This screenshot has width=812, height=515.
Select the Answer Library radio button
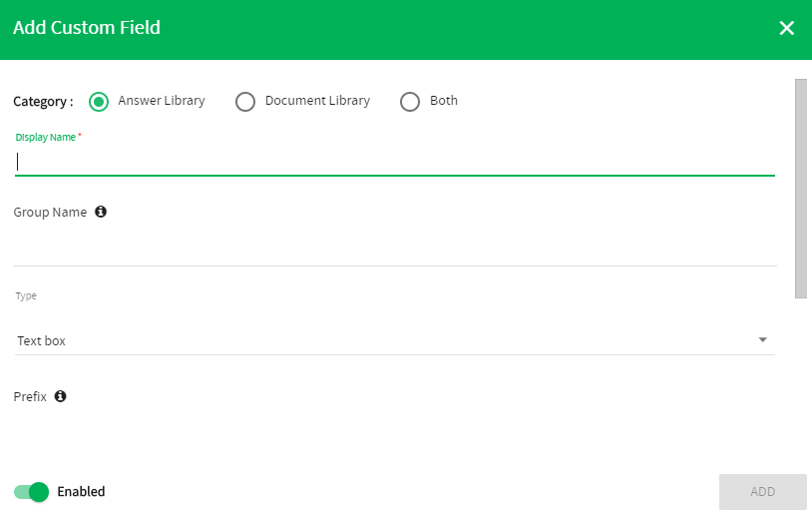pos(99,102)
